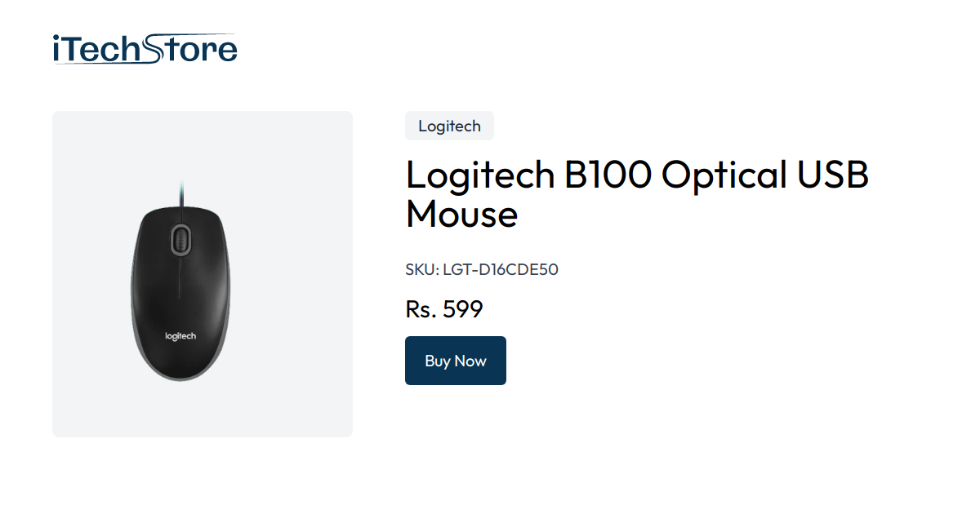This screenshot has width=980, height=514.
Task: Click the price Rs. 599
Action: pyautogui.click(x=444, y=309)
